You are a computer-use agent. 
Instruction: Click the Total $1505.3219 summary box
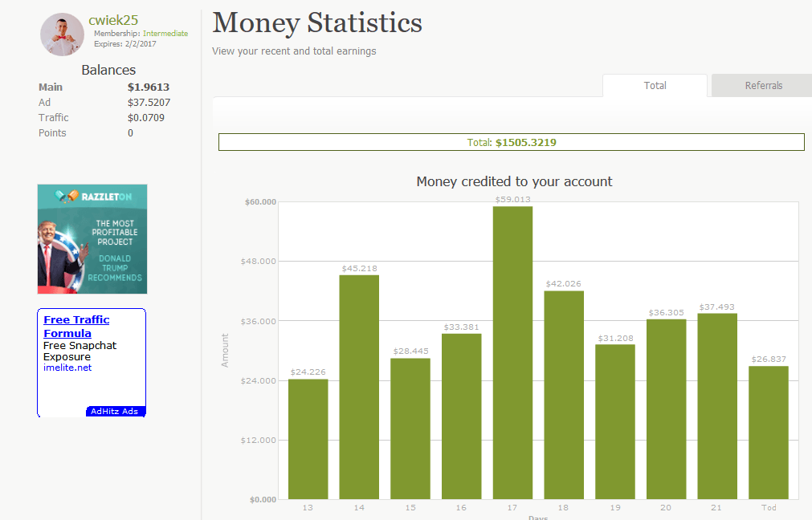coord(511,142)
